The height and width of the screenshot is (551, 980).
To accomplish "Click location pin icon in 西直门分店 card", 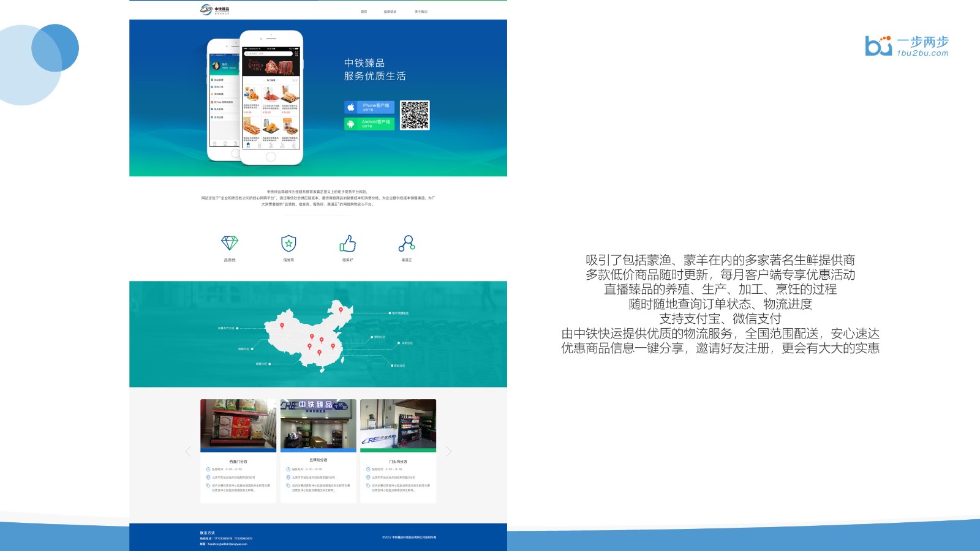I will click(208, 478).
